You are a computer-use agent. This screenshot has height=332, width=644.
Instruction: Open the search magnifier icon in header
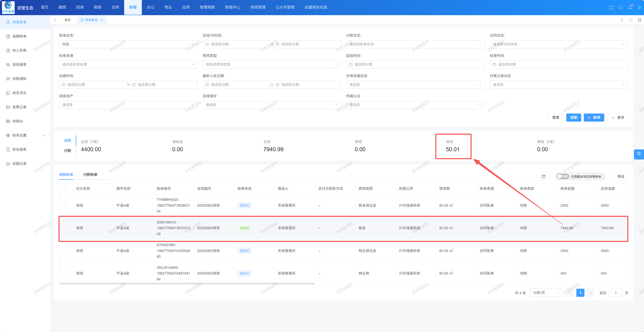pos(620,8)
